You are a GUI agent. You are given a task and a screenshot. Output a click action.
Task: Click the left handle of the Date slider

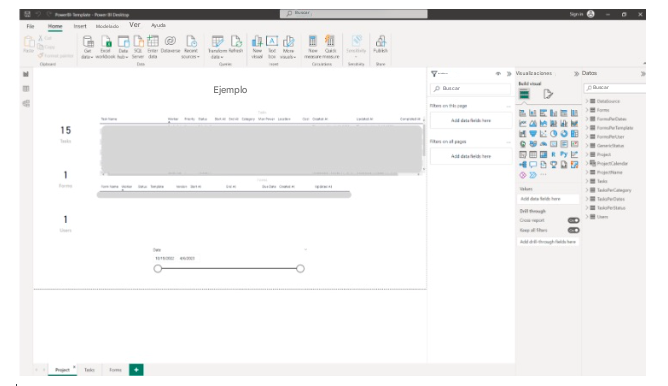pyautogui.click(x=158, y=268)
